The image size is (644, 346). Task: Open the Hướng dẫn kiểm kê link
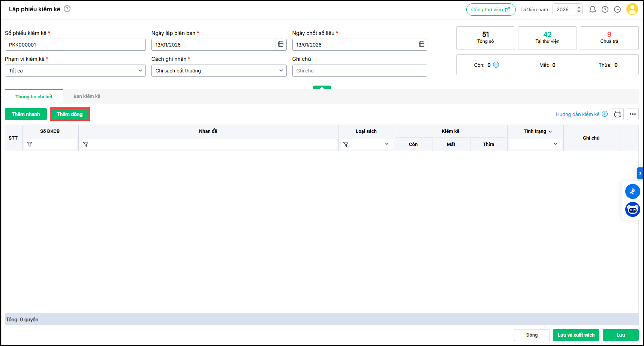[577, 114]
